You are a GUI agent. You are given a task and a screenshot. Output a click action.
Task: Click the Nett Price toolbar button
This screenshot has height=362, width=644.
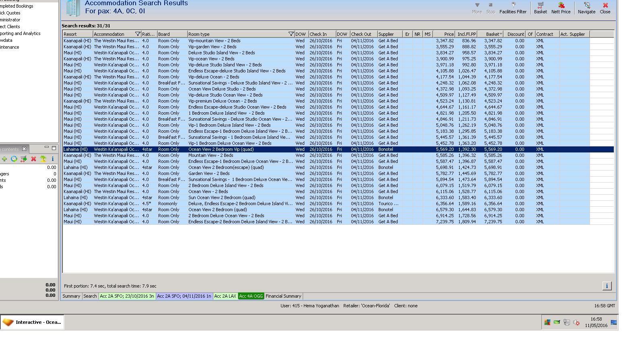click(561, 8)
